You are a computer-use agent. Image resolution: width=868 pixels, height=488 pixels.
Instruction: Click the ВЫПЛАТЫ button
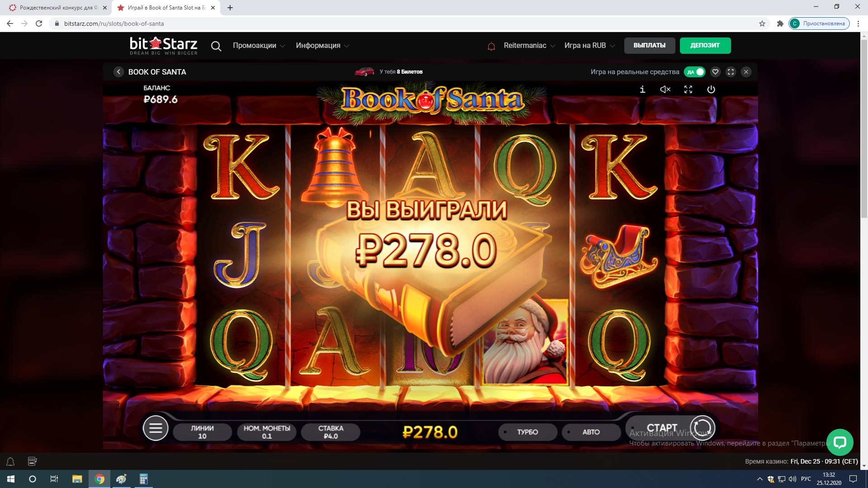649,46
